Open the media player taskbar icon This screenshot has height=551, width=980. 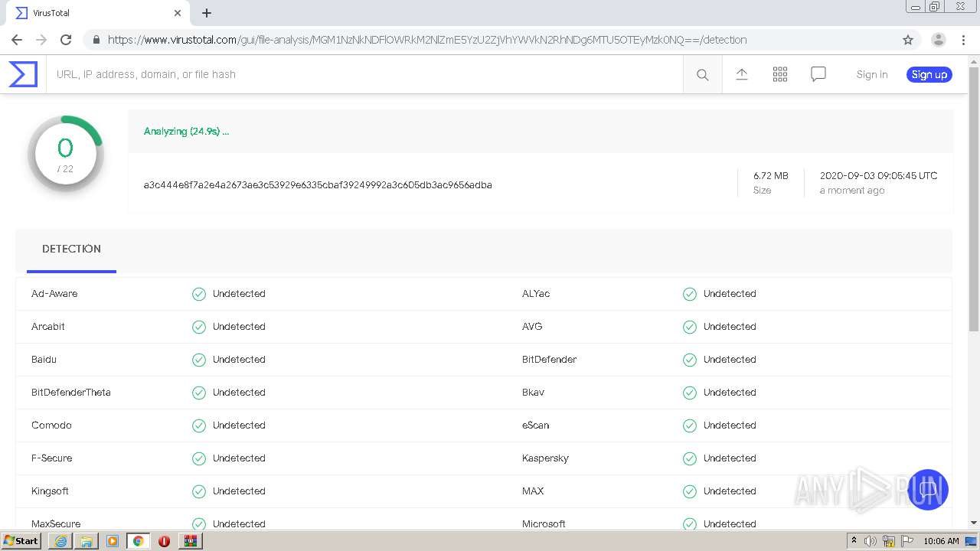tap(113, 541)
